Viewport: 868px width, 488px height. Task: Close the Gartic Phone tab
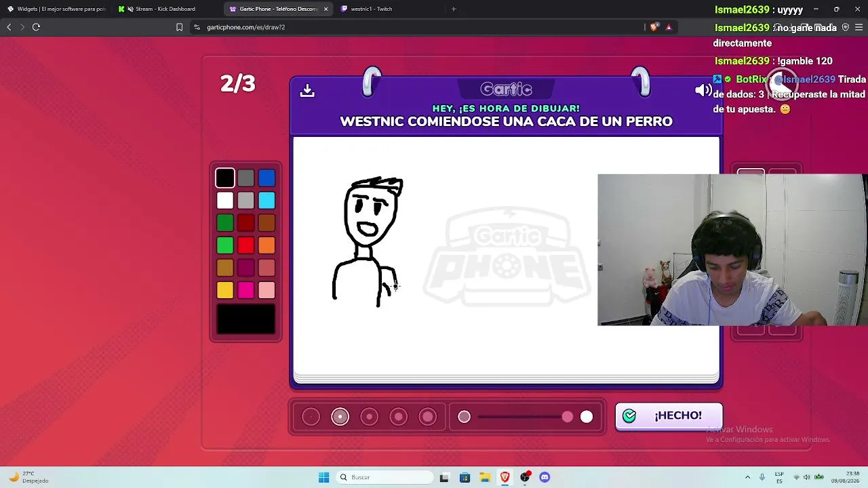click(326, 9)
